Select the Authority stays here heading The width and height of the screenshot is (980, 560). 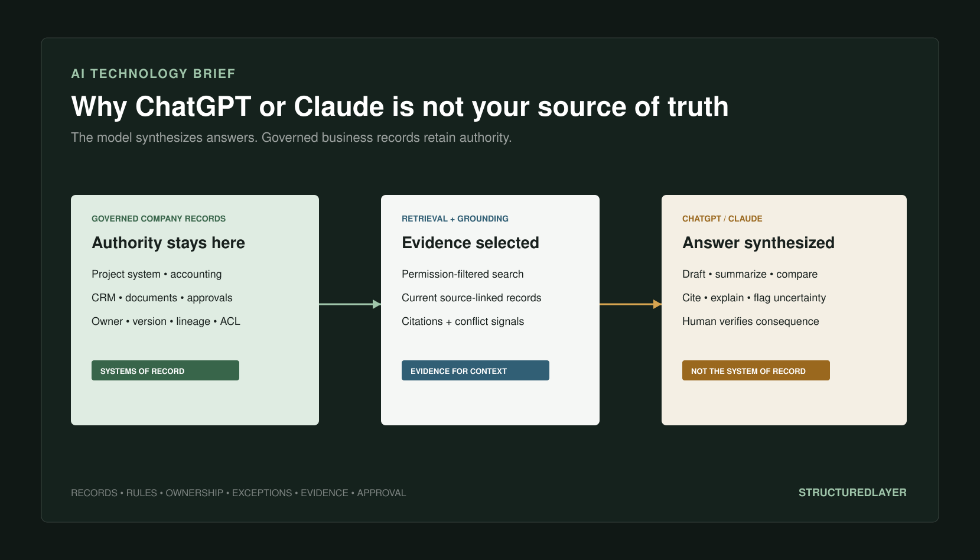168,243
